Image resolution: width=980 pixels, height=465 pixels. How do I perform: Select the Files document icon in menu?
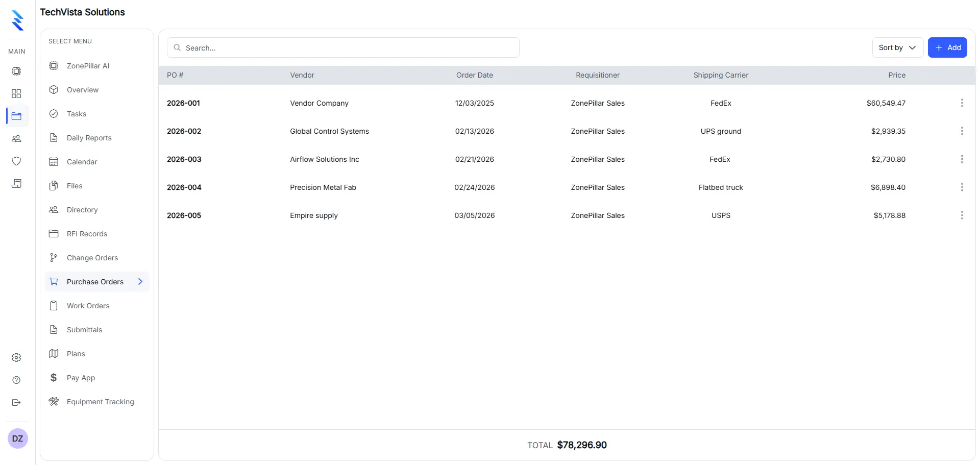click(54, 185)
